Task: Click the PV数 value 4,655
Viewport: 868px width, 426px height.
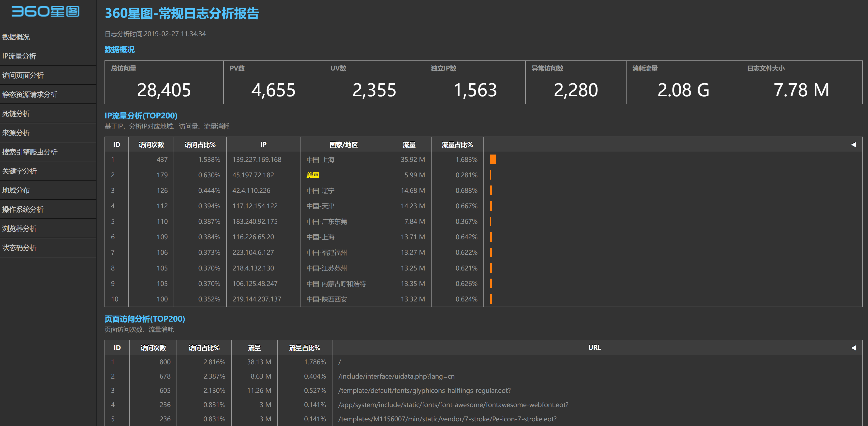Action: click(x=273, y=90)
